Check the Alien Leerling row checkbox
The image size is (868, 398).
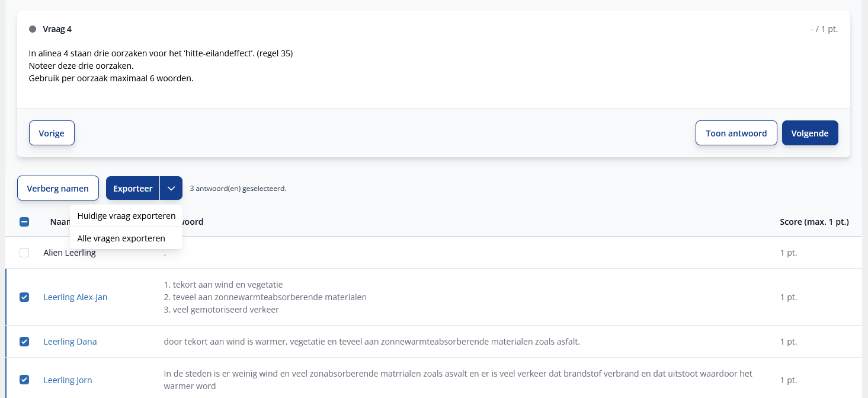tap(24, 253)
